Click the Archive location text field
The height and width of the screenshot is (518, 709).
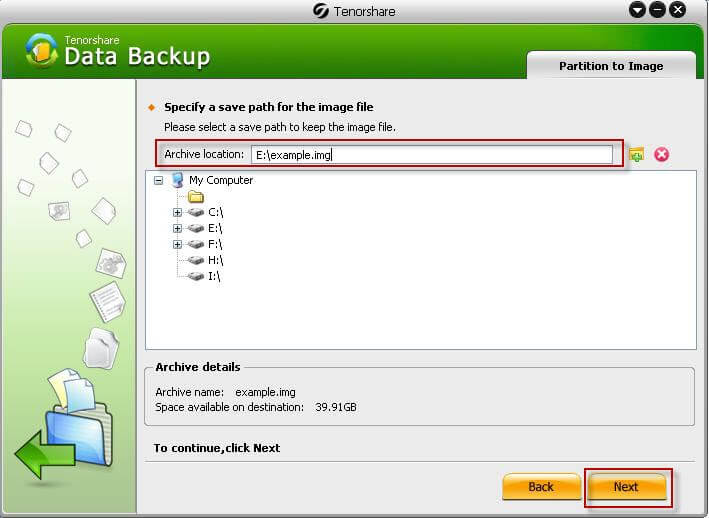coord(431,154)
